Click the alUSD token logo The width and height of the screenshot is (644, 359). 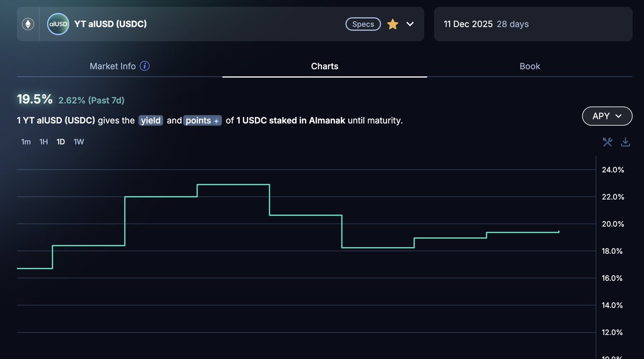58,24
